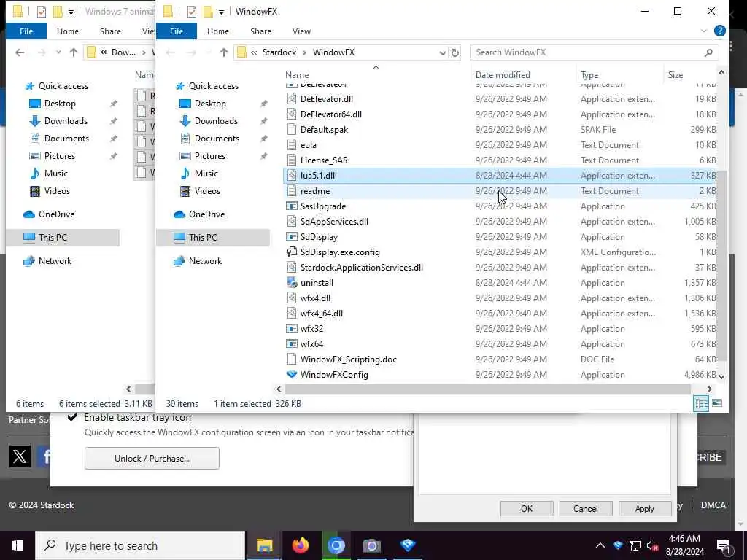Click the Music icon in WindowFX navigation pane
This screenshot has width=747, height=560.
pyautogui.click(x=185, y=174)
